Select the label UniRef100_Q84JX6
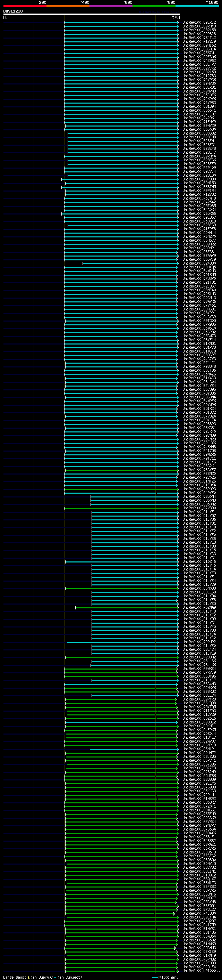Screen dimensions: 222x980 [x=199, y=665]
